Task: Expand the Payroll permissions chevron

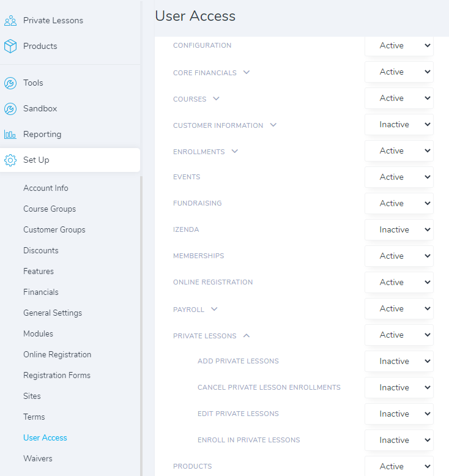Action: point(214,309)
